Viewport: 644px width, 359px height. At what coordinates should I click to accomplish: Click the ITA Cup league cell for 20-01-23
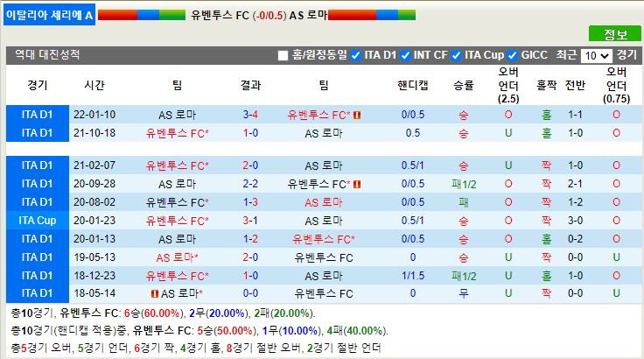coord(38,221)
